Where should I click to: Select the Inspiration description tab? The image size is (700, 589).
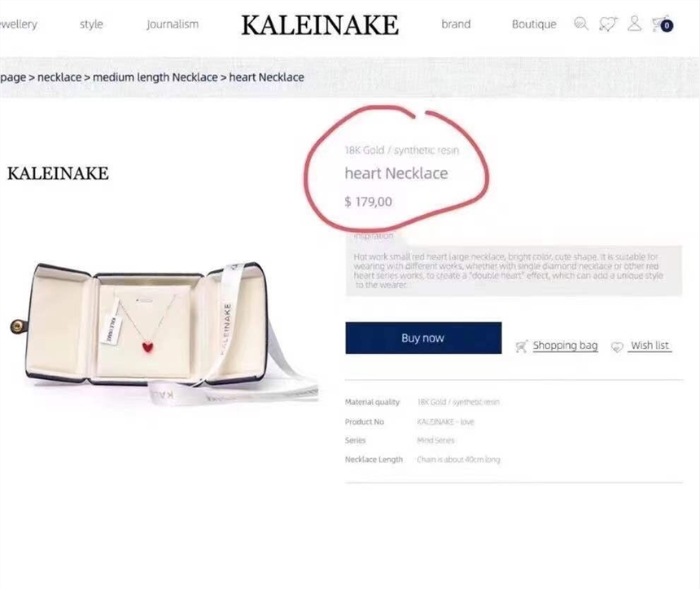click(x=374, y=235)
